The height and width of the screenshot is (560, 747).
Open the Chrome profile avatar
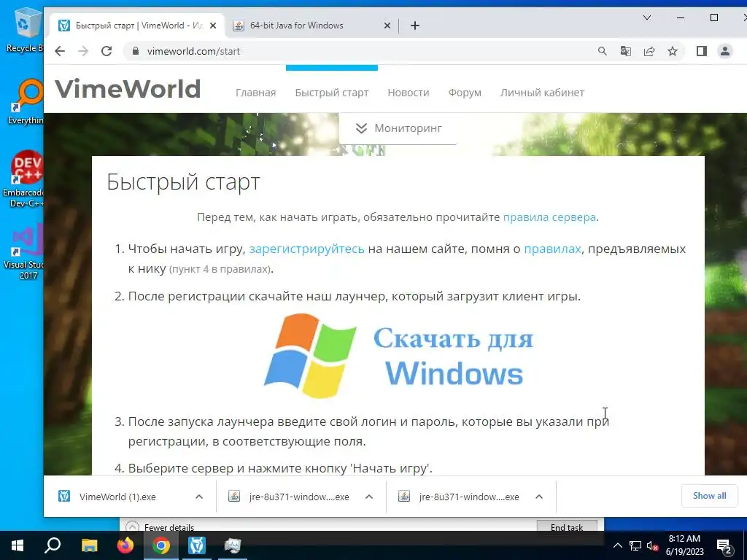tap(724, 51)
